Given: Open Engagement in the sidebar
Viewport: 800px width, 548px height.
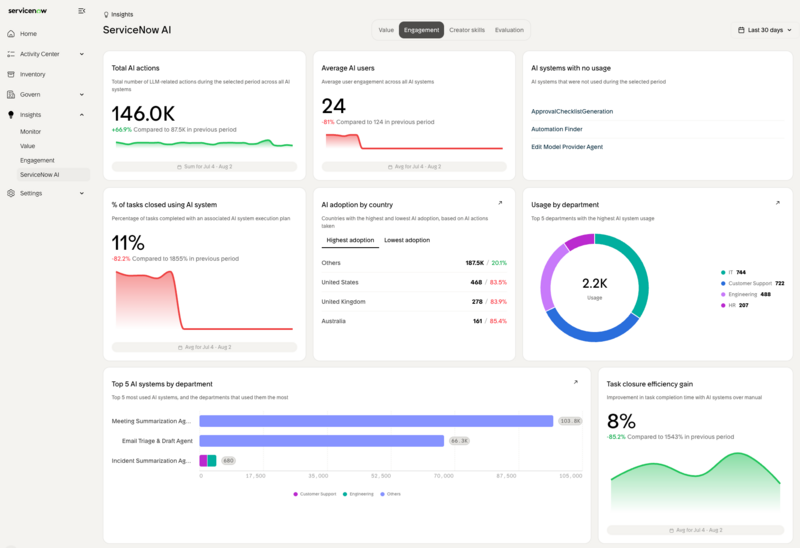Looking at the screenshot, I should tap(37, 160).
